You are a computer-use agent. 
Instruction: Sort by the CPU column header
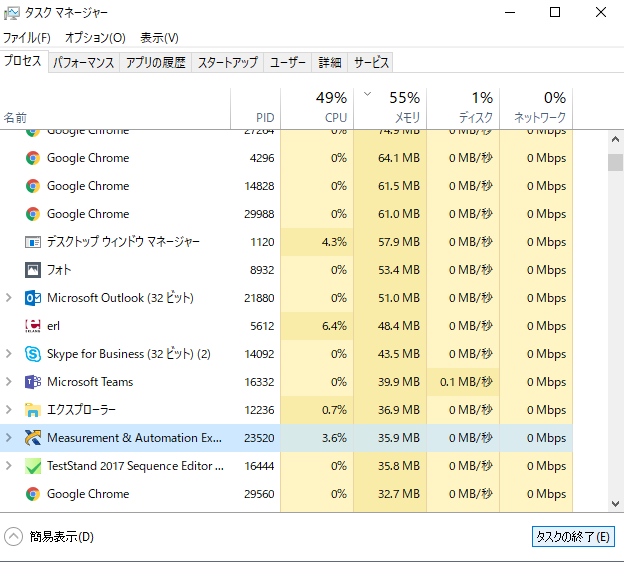click(317, 109)
